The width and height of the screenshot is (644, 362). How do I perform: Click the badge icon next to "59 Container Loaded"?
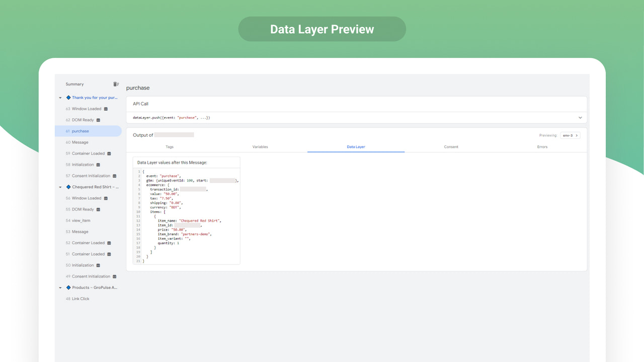click(110, 153)
